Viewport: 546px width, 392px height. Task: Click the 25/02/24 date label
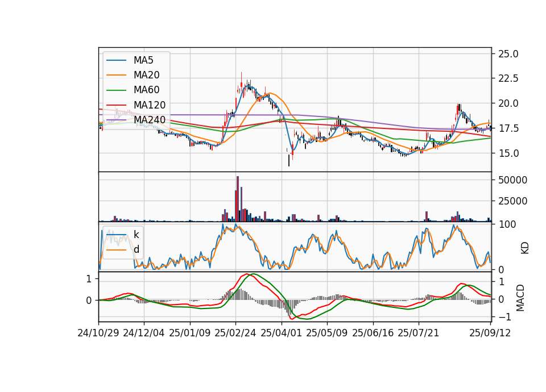click(x=235, y=333)
